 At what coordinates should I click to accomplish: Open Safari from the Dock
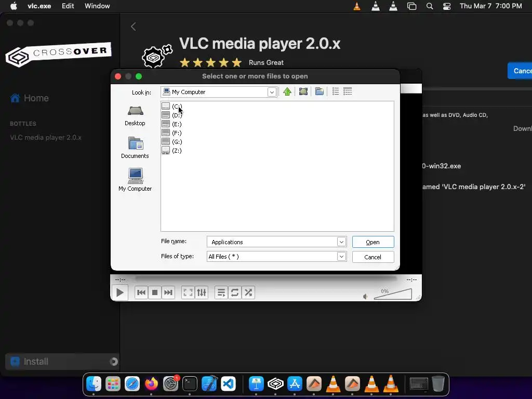pos(132,384)
